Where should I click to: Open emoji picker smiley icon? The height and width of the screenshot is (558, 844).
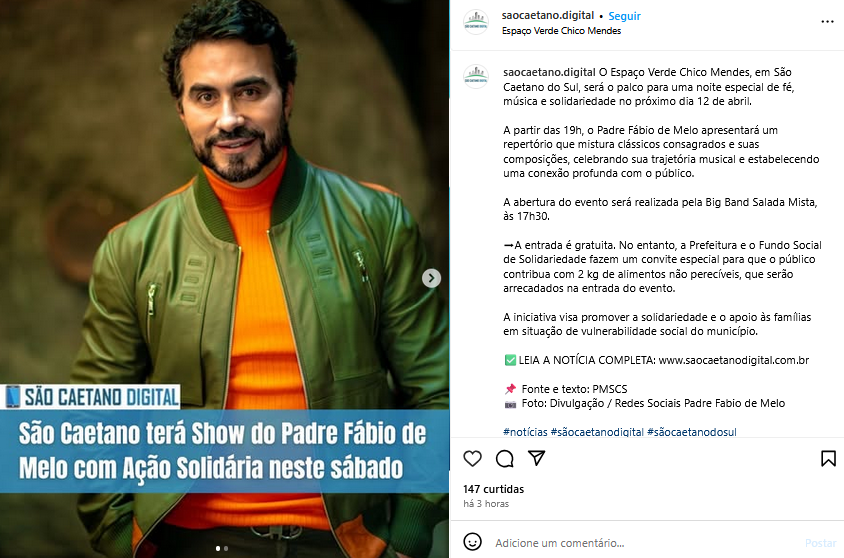tap(473, 542)
